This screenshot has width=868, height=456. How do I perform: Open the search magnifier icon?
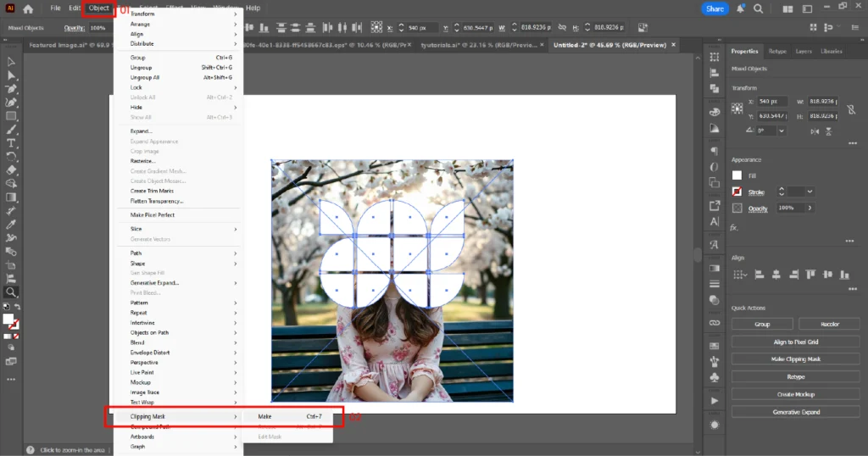click(x=759, y=8)
